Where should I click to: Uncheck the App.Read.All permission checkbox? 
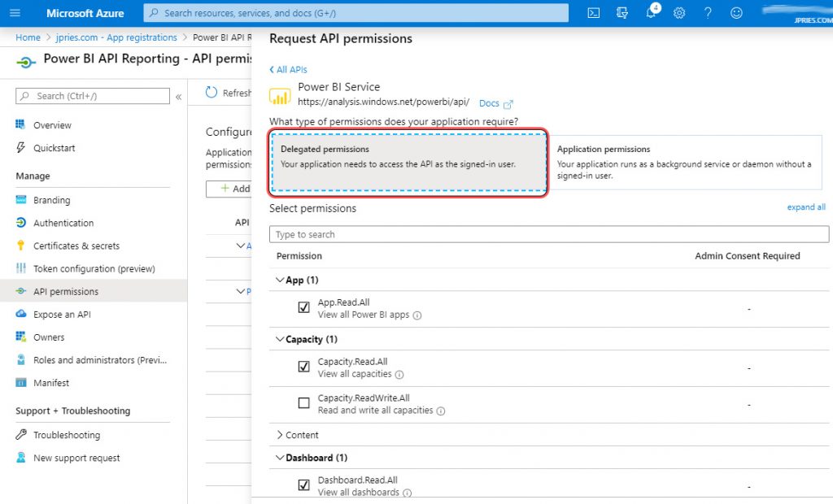click(303, 307)
